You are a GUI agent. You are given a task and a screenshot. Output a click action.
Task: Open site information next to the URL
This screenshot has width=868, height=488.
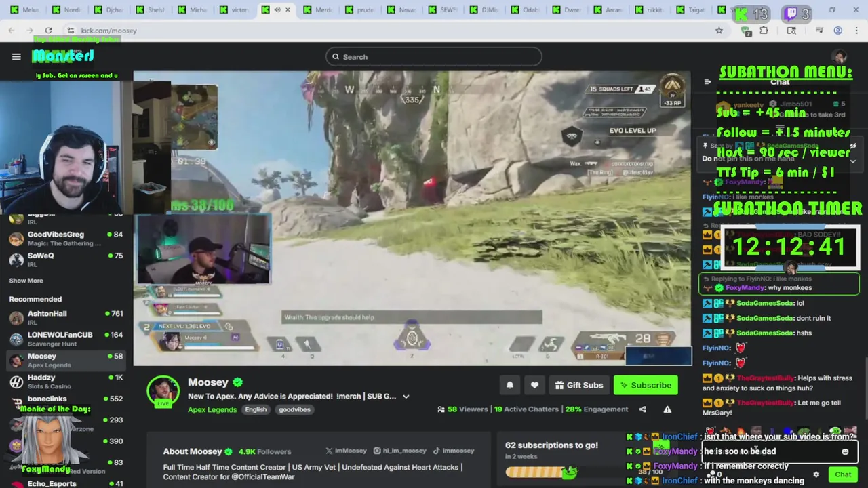(x=71, y=30)
